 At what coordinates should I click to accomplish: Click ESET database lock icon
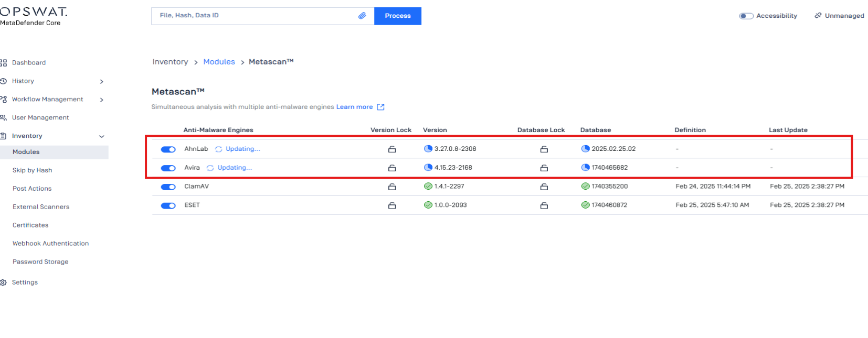tap(544, 206)
